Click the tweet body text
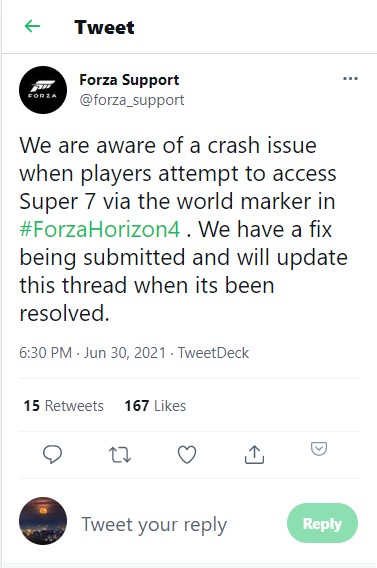The width and height of the screenshot is (377, 568). [183, 229]
